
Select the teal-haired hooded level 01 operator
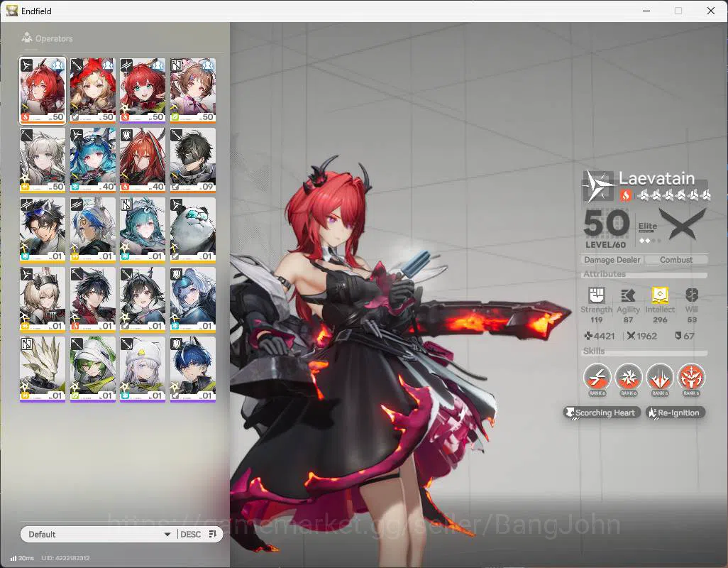[x=143, y=230]
